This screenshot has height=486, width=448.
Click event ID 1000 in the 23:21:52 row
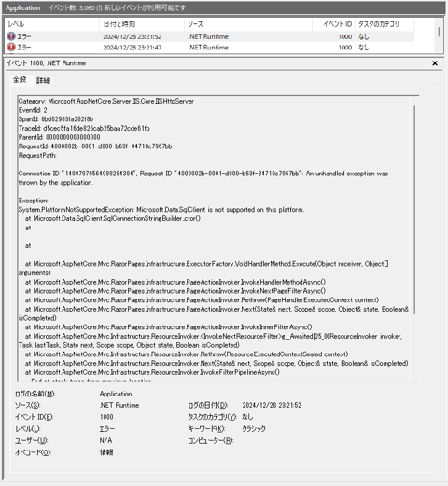click(x=345, y=36)
